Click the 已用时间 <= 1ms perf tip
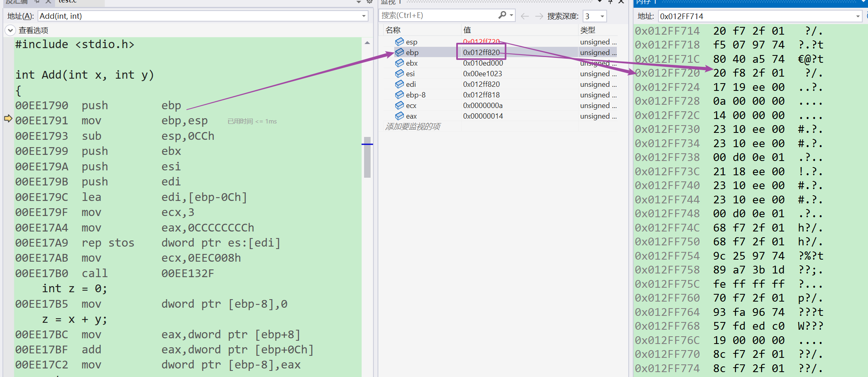 [252, 121]
